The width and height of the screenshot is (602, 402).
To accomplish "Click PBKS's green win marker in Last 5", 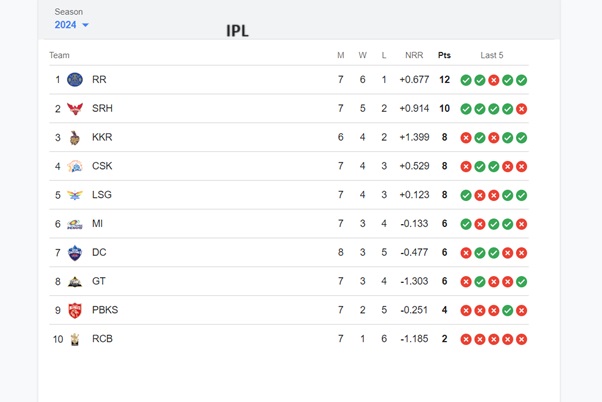I will pos(508,310).
